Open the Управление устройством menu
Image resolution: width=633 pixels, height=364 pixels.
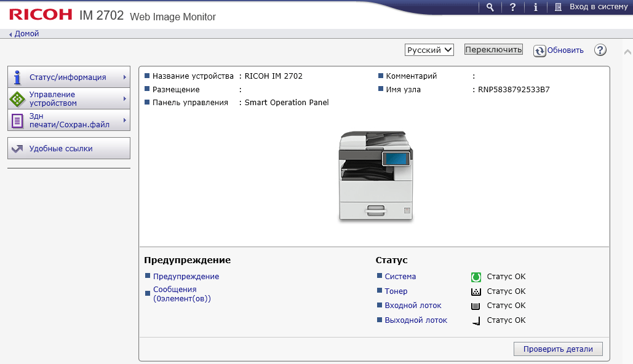(69, 98)
